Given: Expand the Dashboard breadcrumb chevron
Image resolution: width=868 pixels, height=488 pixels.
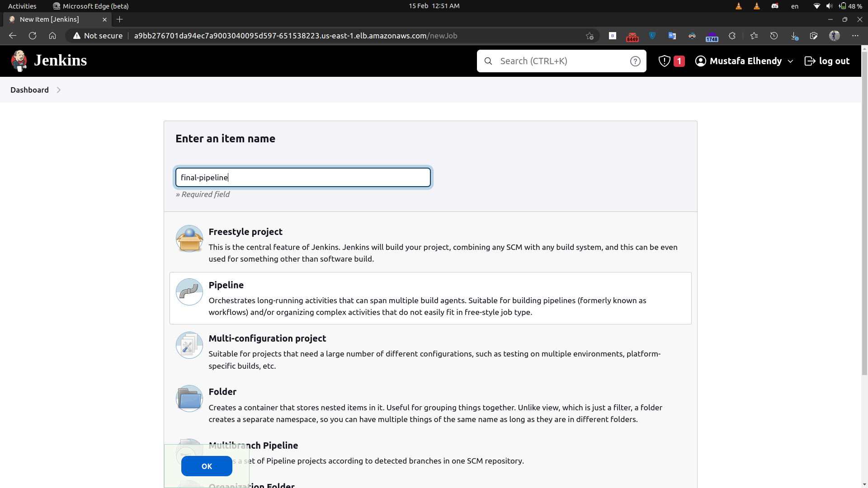Looking at the screenshot, I should tap(59, 90).
